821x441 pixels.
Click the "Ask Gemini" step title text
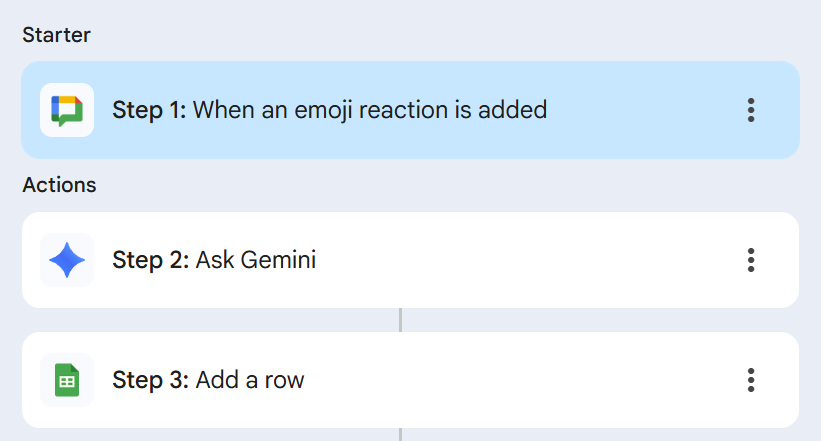coord(256,260)
